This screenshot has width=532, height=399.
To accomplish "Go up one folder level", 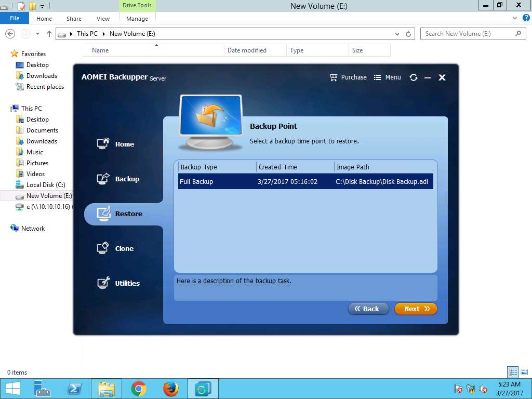I will tap(49, 34).
